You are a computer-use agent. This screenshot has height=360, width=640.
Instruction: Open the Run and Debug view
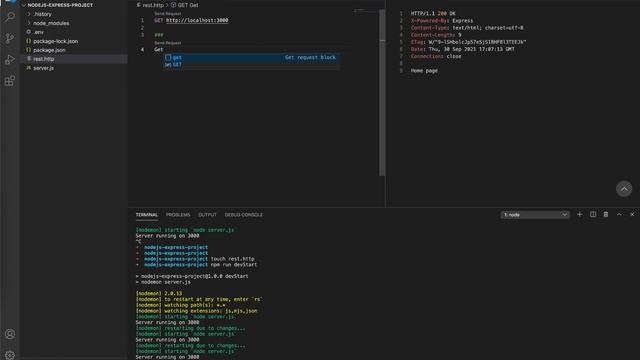[x=10, y=60]
